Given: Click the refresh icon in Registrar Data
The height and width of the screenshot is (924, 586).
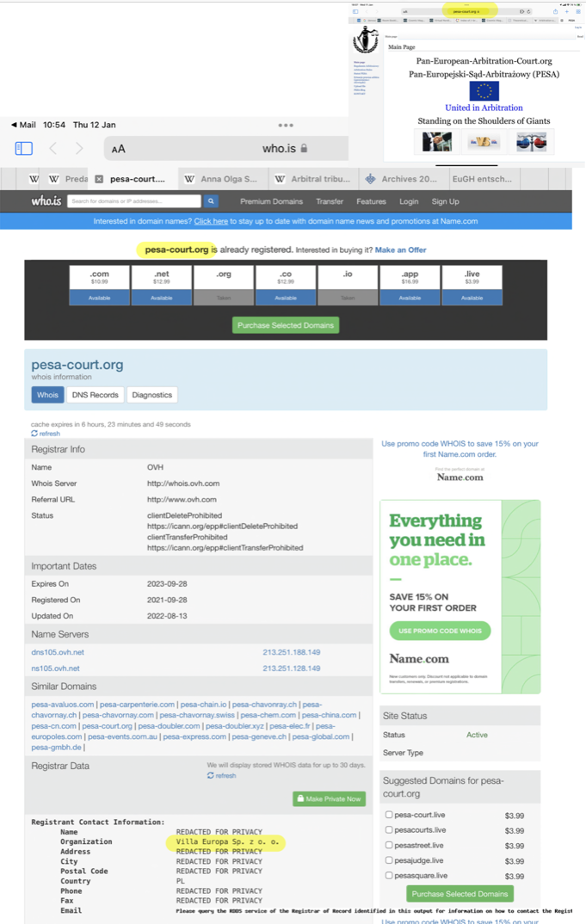Looking at the screenshot, I should [211, 775].
